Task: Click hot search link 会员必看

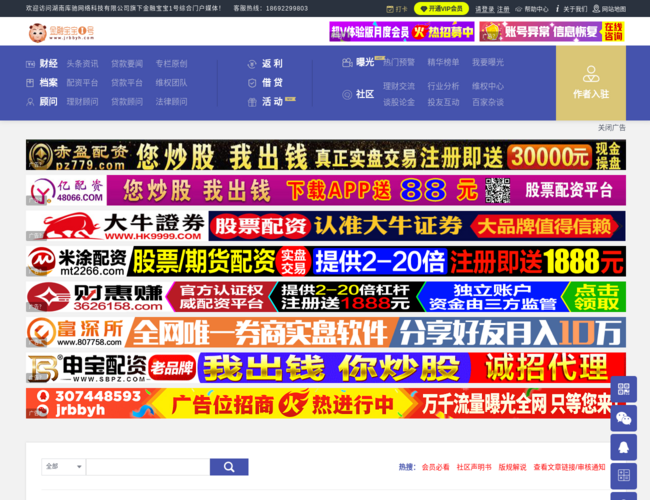Action: click(x=435, y=467)
